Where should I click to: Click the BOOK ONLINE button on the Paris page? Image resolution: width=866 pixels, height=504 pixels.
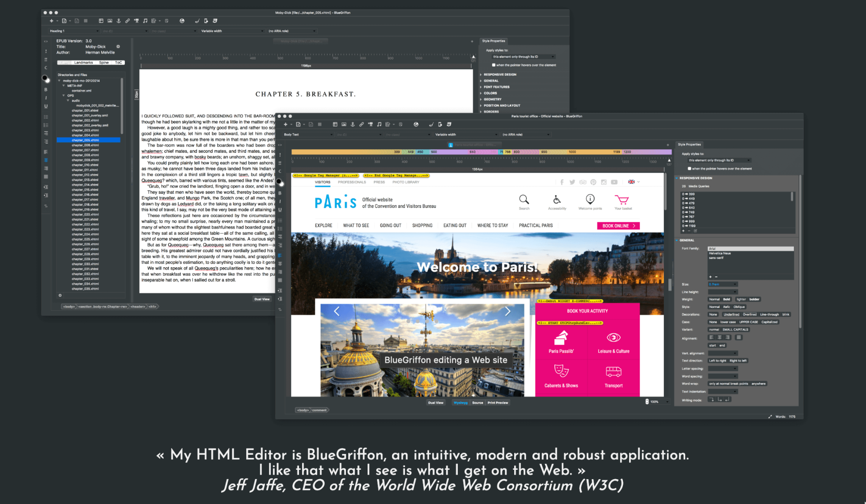point(618,225)
